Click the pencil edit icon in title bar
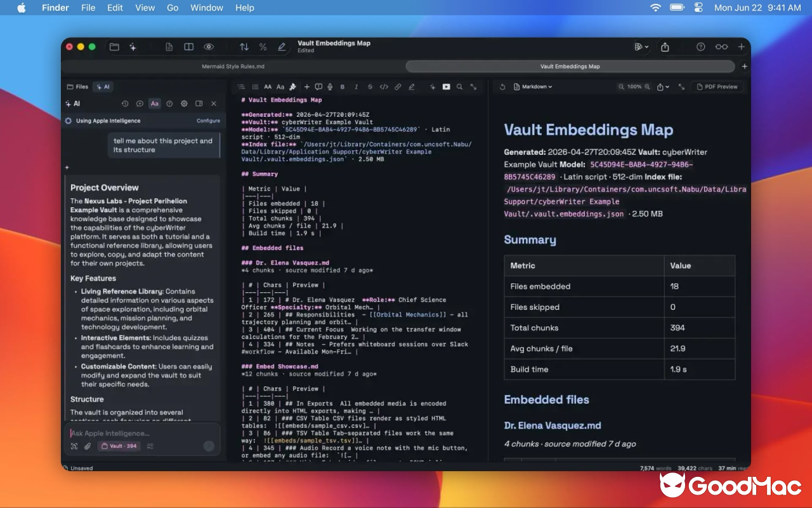The image size is (812, 508). [282, 47]
